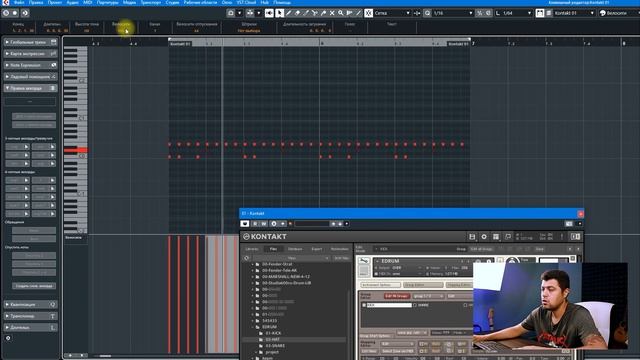
Task: Open the Group Editor button in Kontakt
Action: point(423,284)
